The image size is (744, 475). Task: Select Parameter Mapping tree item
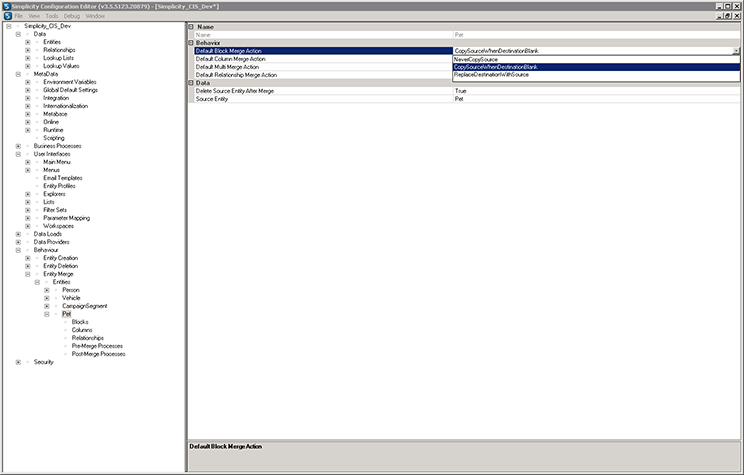pyautogui.click(x=66, y=218)
